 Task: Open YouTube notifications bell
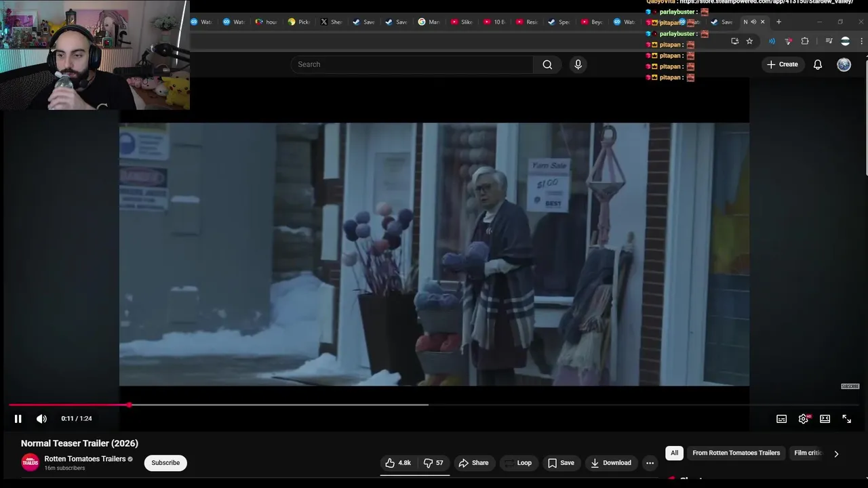(x=818, y=64)
